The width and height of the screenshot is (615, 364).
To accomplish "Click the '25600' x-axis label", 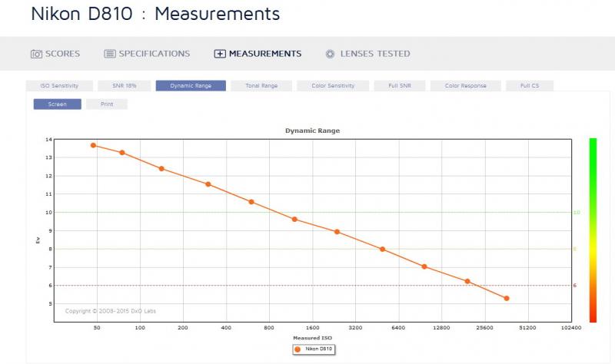I will pyautogui.click(x=484, y=328).
